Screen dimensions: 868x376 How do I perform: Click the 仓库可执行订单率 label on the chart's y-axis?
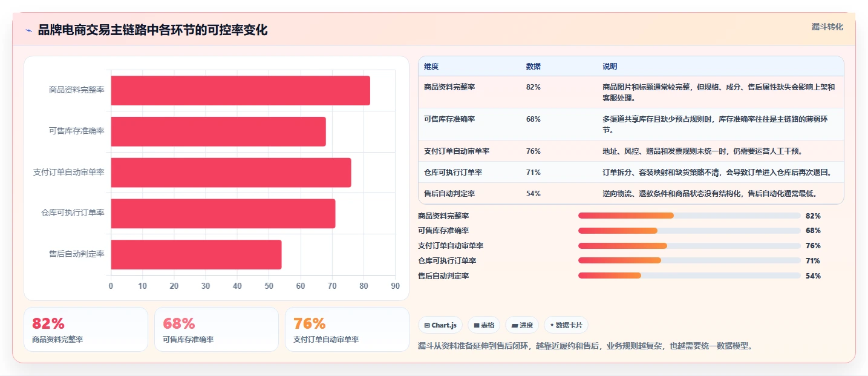pyautogui.click(x=73, y=213)
